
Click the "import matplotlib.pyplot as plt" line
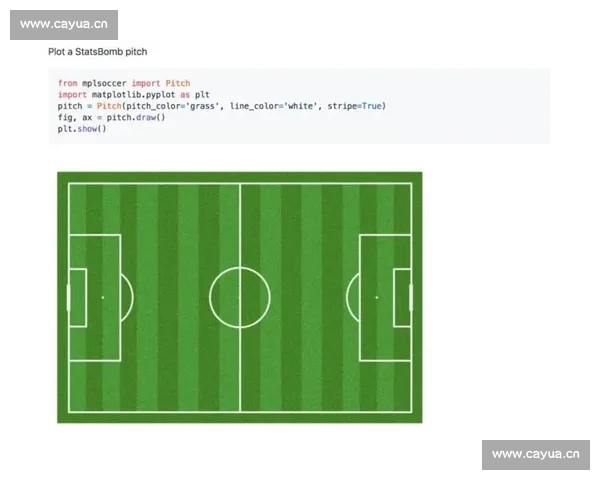tap(133, 95)
